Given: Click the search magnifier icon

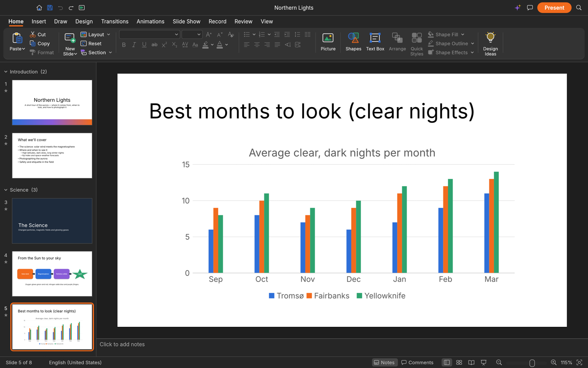Looking at the screenshot, I should coord(579,8).
